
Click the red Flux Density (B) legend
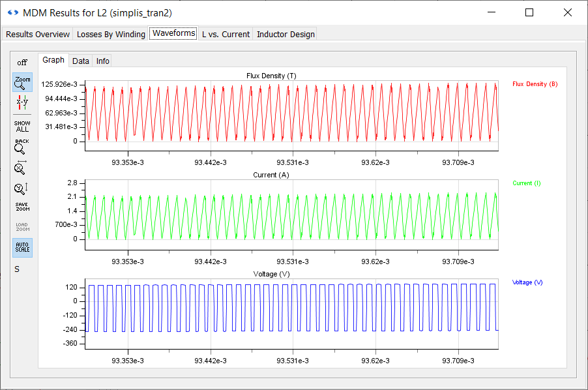535,84
